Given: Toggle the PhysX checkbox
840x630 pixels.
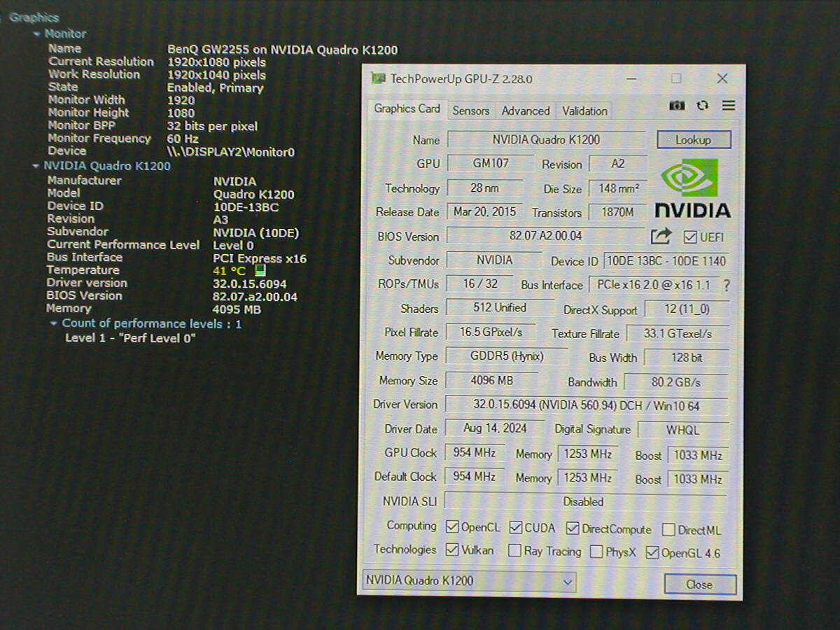Looking at the screenshot, I should [x=596, y=552].
